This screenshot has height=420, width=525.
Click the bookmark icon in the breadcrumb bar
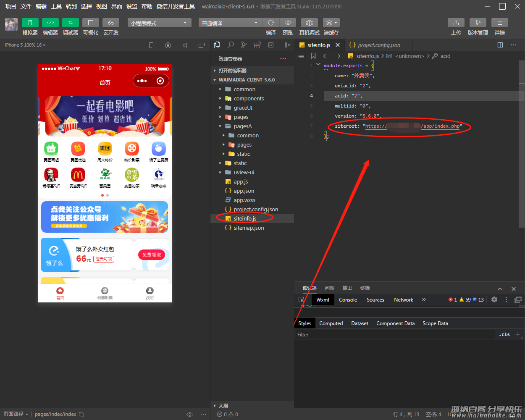313,56
